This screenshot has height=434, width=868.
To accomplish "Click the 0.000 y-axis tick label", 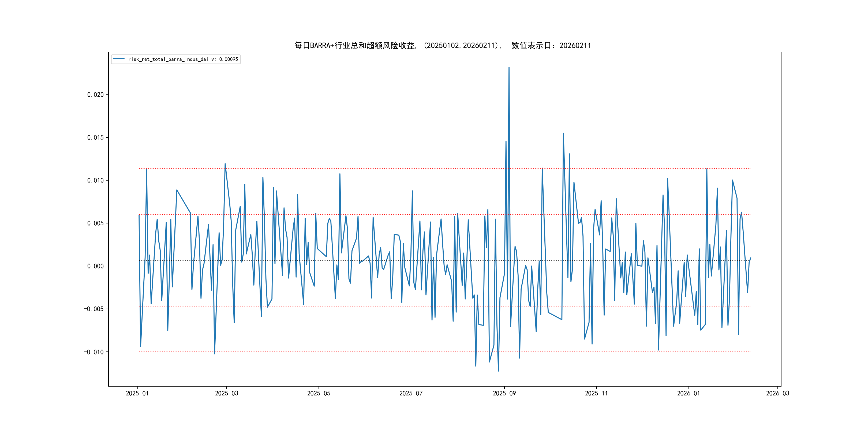I will [95, 266].
